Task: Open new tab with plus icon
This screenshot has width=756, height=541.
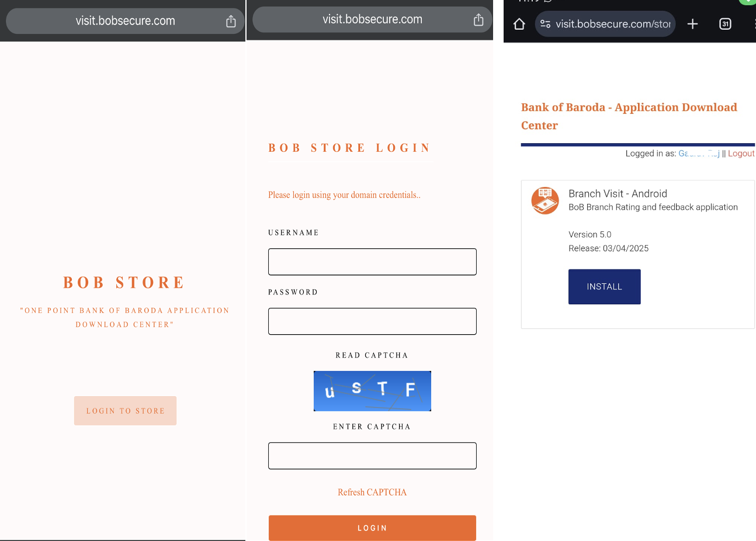Action: tap(692, 24)
